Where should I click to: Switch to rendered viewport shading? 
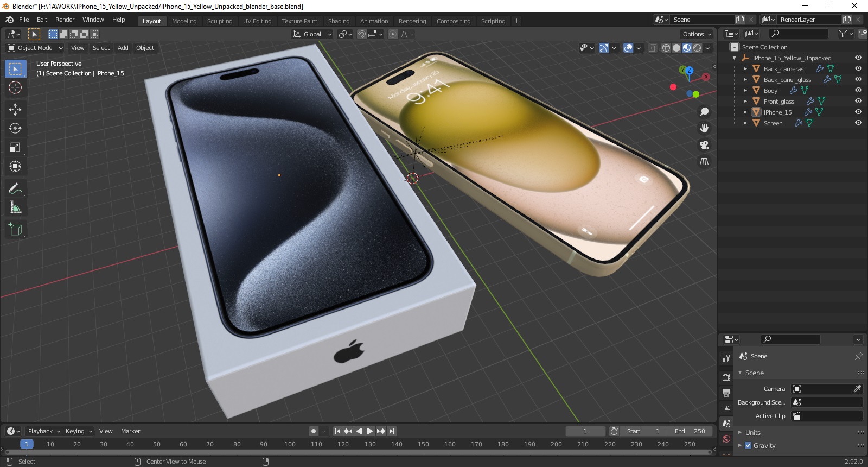697,48
